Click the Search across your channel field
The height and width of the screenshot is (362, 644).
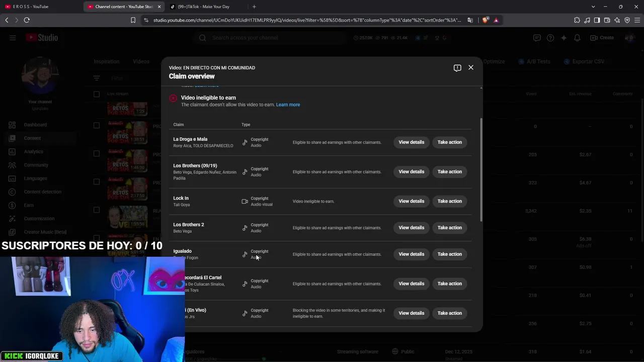click(271, 38)
